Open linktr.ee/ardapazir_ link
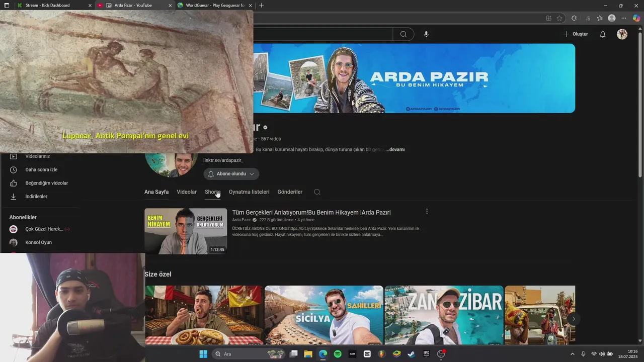644x362 pixels. 223,160
